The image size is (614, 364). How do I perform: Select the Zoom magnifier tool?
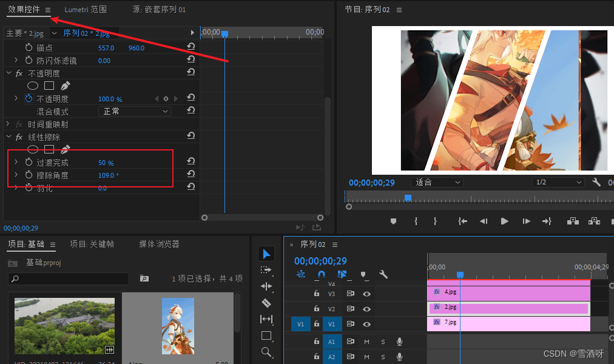(x=266, y=352)
